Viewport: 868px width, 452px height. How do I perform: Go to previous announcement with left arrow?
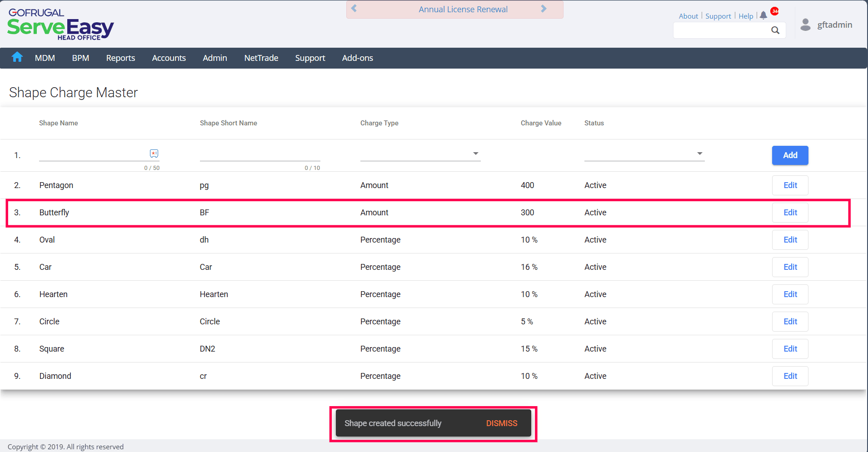354,9
